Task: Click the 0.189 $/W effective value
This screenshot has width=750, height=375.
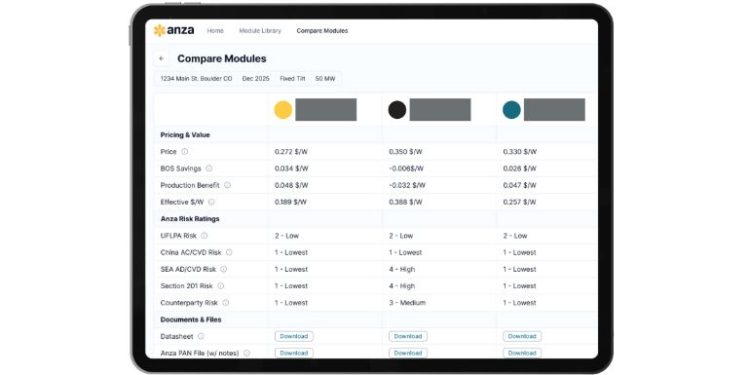Action: (x=290, y=202)
